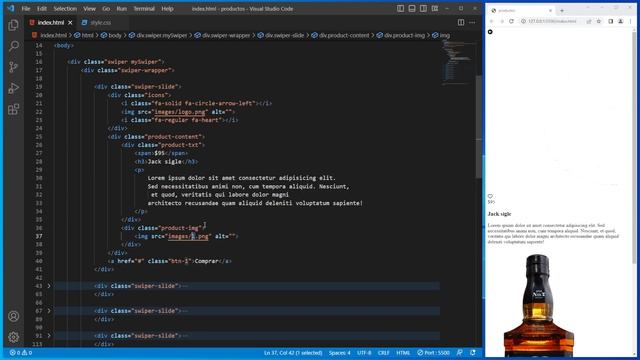Screen dimensions: 640x360
Task: Open the Extensions view
Action: coord(13,109)
